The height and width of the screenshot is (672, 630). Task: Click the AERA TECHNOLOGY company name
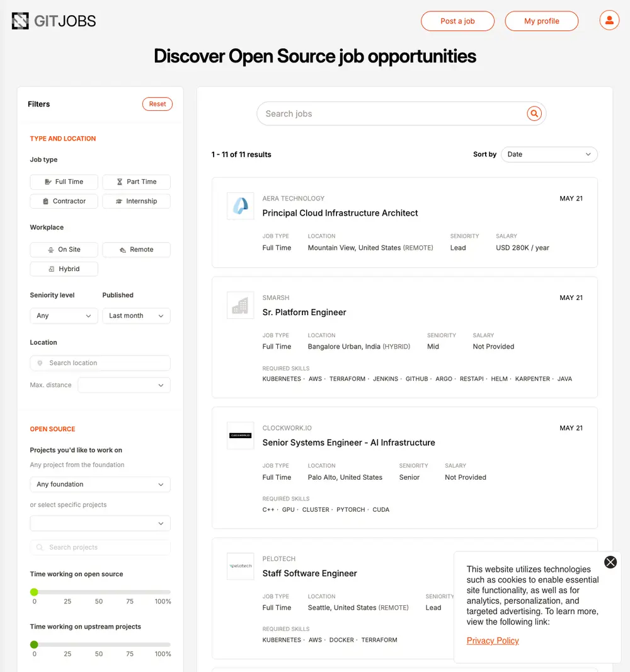point(294,199)
